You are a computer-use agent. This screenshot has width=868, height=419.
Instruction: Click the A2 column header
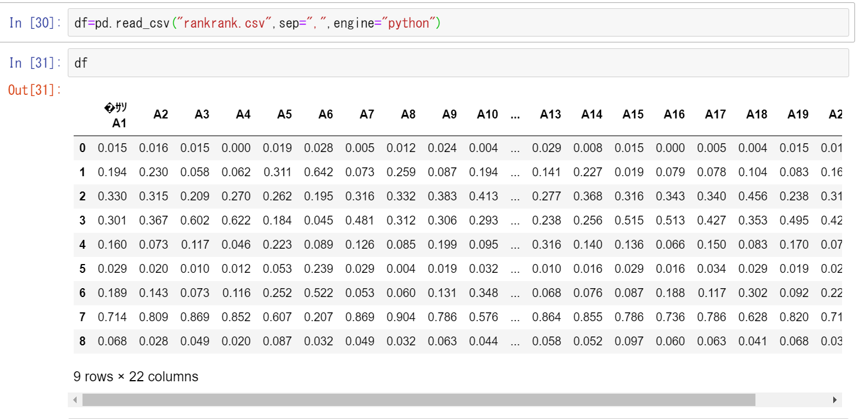161,114
